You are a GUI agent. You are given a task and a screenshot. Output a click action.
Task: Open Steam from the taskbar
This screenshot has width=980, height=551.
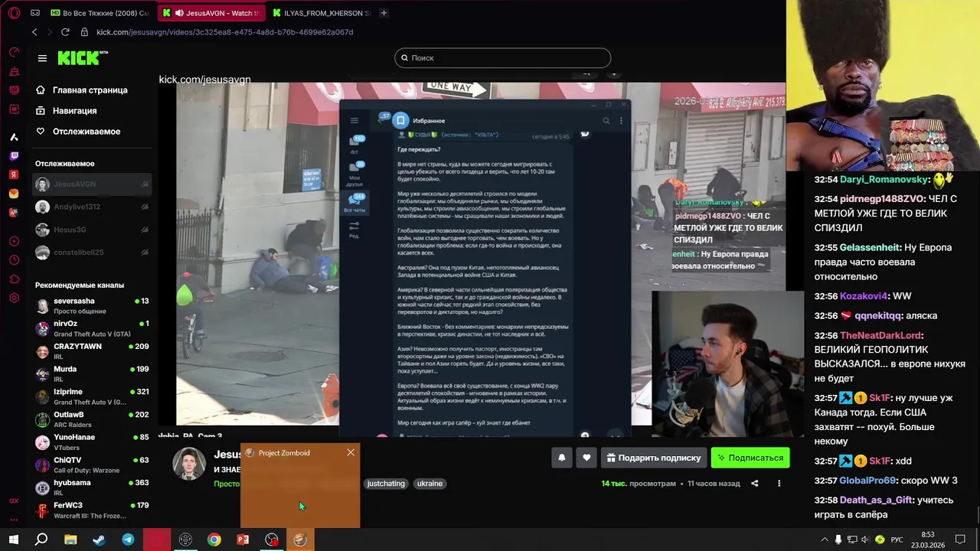point(99,540)
